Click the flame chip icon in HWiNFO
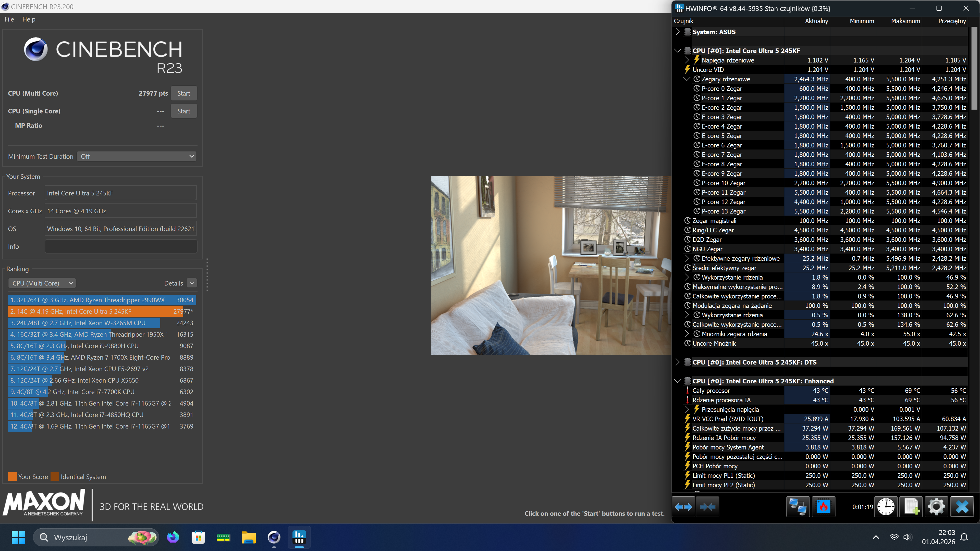980x551 pixels. tap(823, 507)
